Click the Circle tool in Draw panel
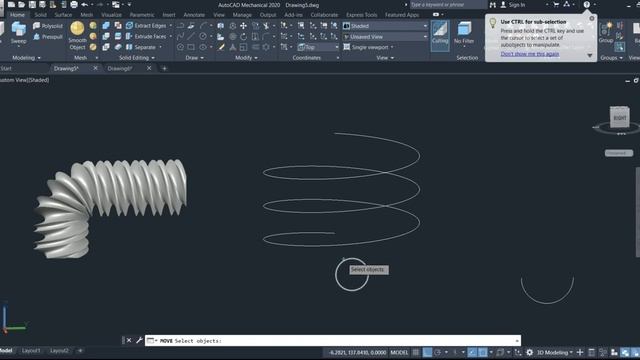 [203, 36]
